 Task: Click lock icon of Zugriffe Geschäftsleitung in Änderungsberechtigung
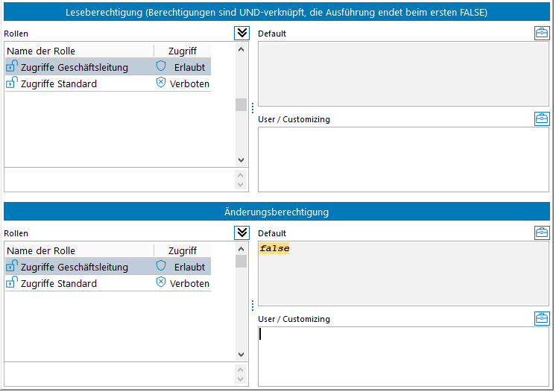coord(12,266)
